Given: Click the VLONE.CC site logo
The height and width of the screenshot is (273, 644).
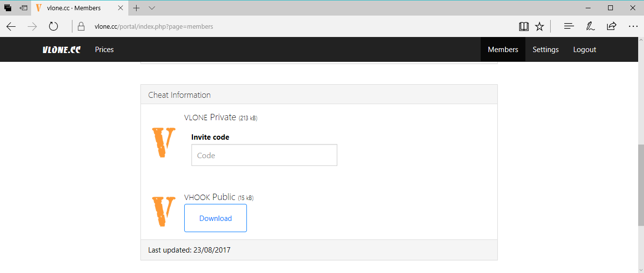Looking at the screenshot, I should (62, 50).
